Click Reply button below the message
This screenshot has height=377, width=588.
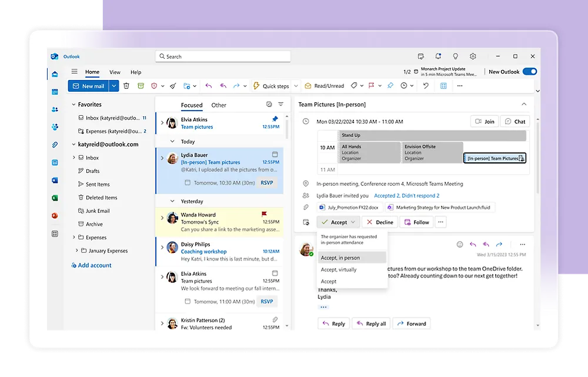pyautogui.click(x=334, y=323)
